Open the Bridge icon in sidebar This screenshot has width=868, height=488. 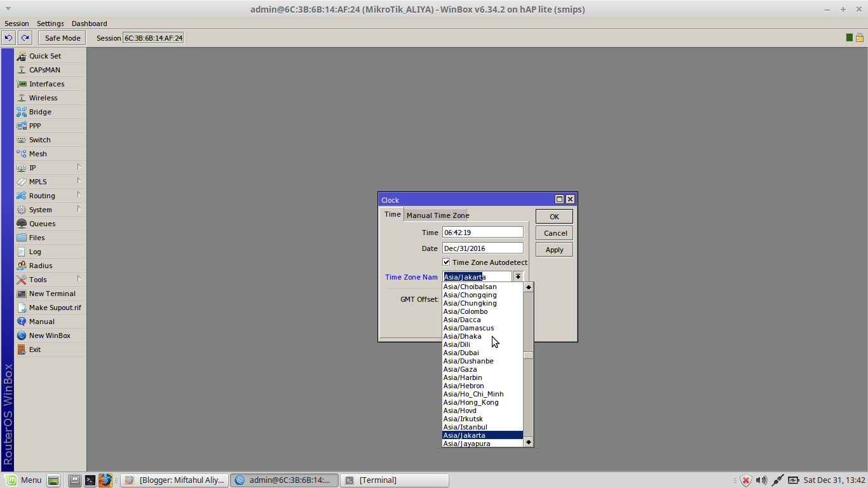click(x=22, y=112)
